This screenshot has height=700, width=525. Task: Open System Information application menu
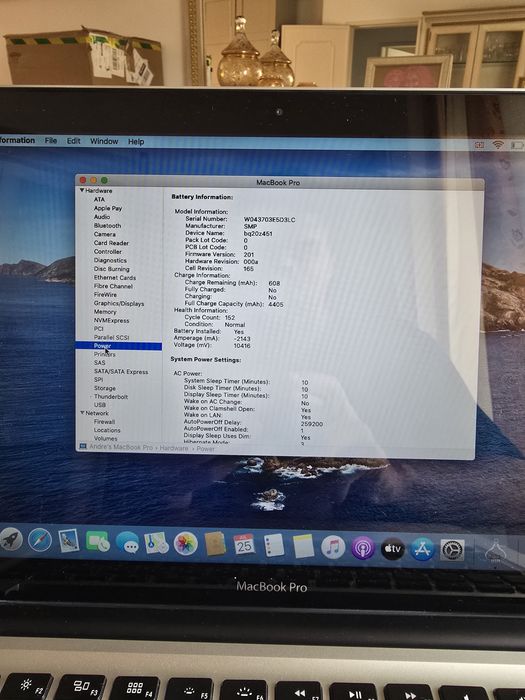[x=17, y=140]
